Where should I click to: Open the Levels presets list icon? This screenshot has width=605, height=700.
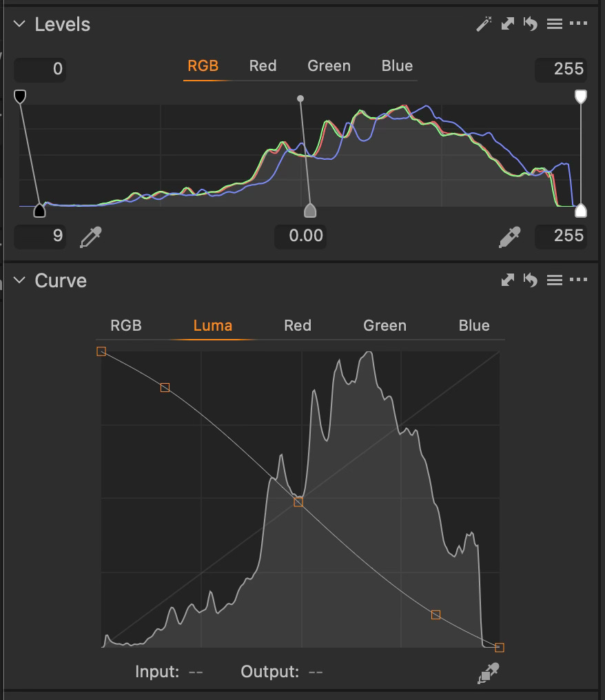point(555,23)
